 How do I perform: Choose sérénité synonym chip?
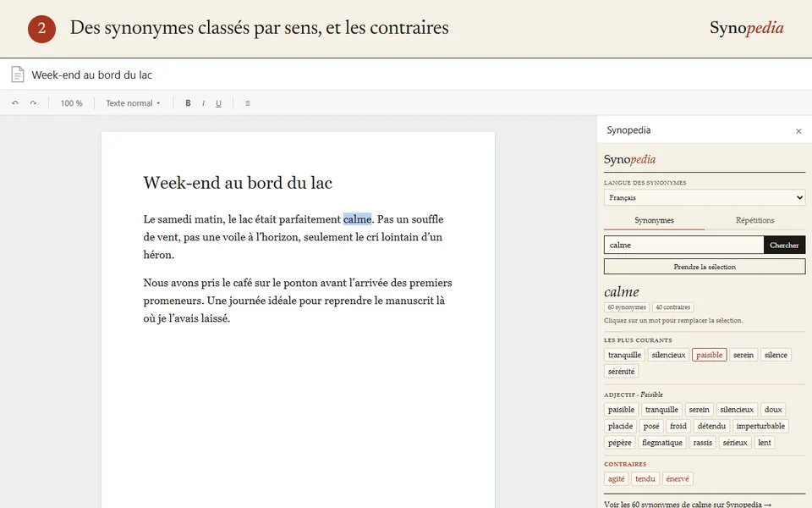621,372
